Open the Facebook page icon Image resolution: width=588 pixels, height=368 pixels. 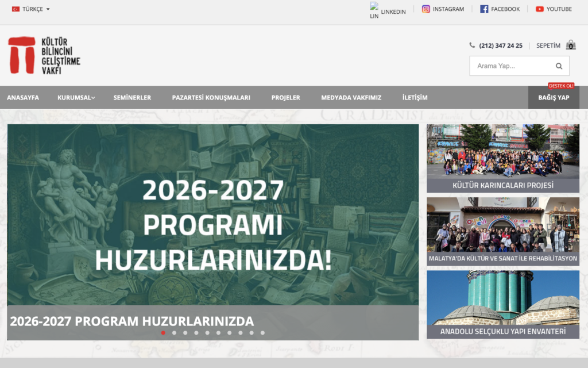coord(484,9)
